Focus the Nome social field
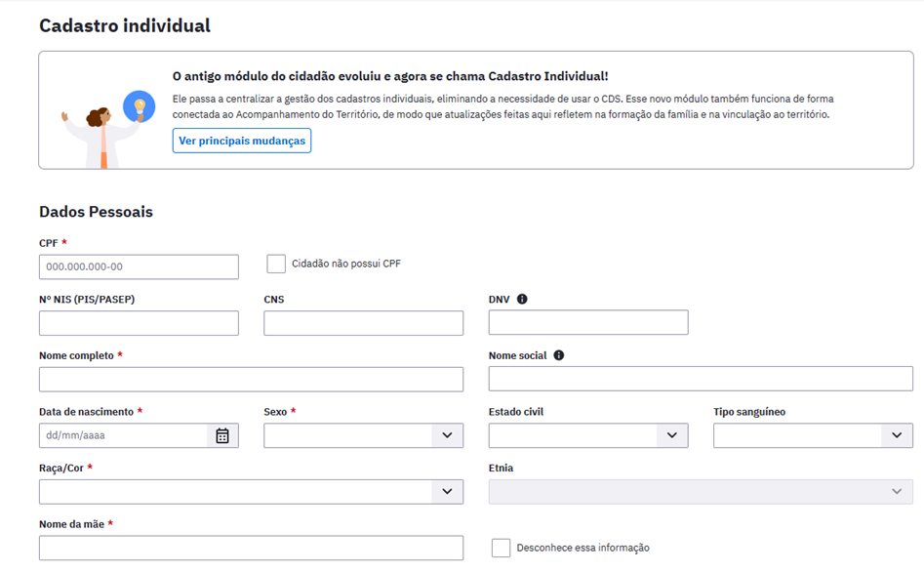This screenshot has width=924, height=572. 701,379
